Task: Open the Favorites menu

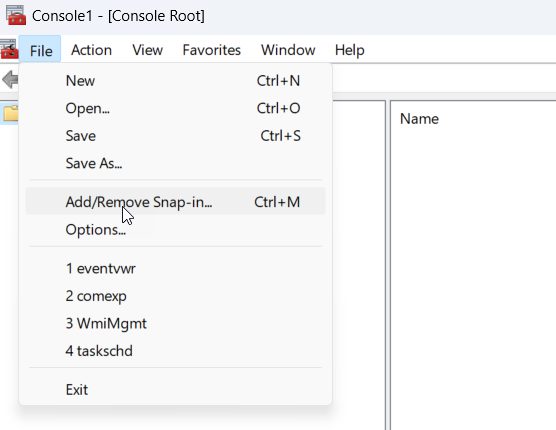Action: (x=211, y=50)
